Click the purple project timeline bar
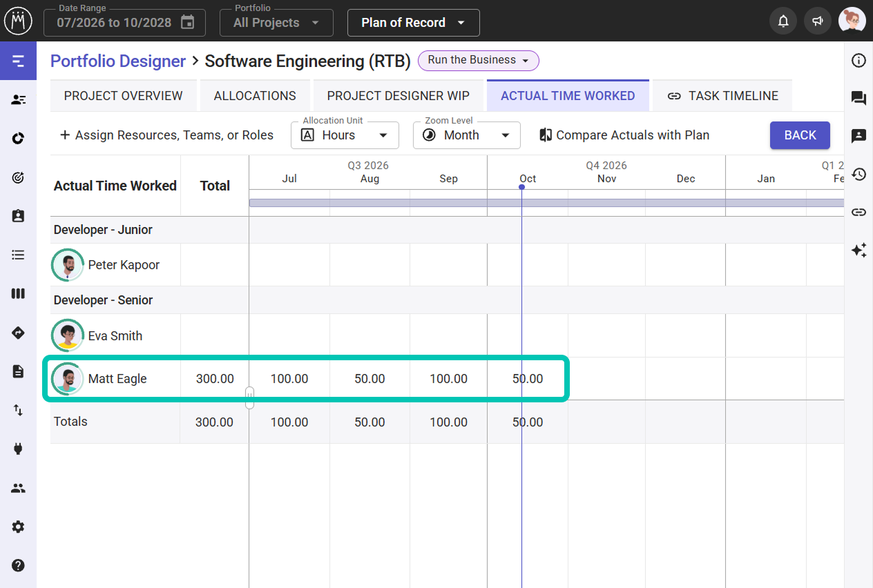The image size is (873, 588). click(546, 203)
